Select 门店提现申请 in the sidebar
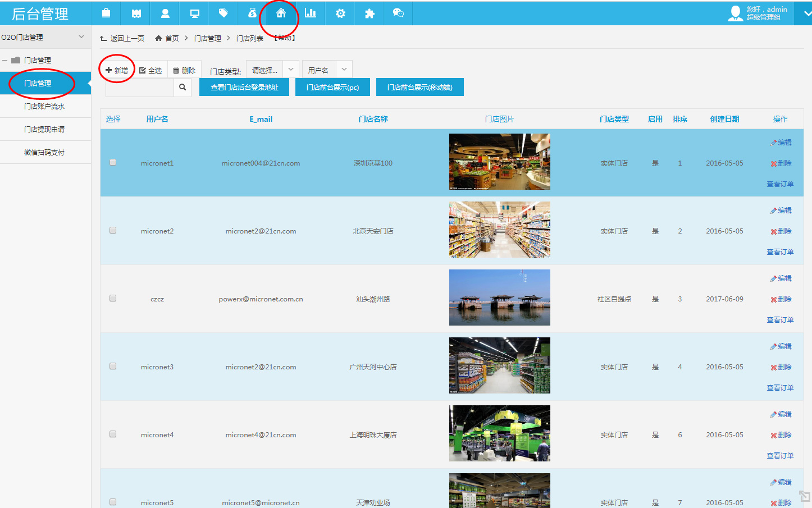Screen dimensions: 812x508 click(45, 129)
